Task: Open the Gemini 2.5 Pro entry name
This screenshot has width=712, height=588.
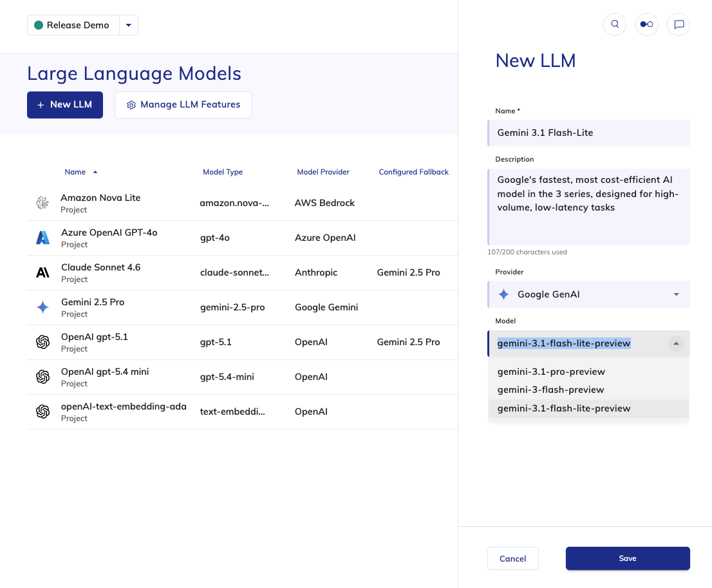Action: tap(93, 302)
